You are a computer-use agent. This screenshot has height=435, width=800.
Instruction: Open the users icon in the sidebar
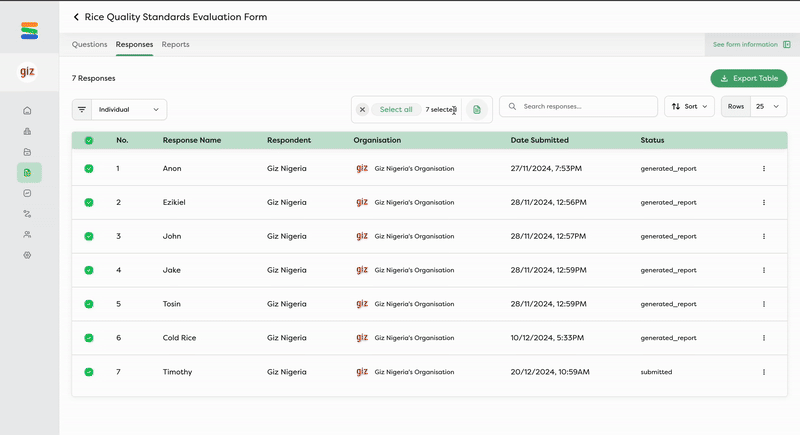[x=27, y=235]
